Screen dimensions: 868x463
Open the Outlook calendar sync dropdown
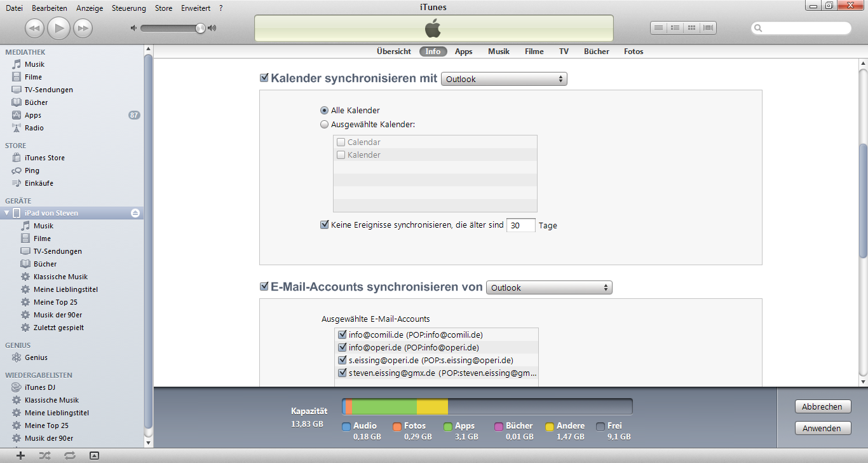coord(504,78)
